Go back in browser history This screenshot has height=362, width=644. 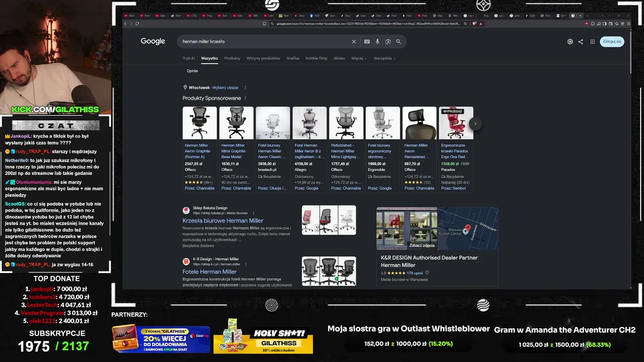pos(126,24)
